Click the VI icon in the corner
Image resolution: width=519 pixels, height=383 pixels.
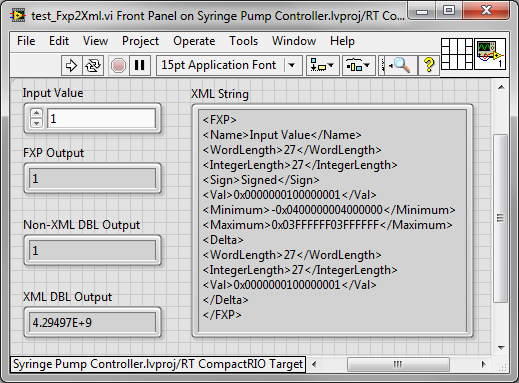tap(490, 54)
